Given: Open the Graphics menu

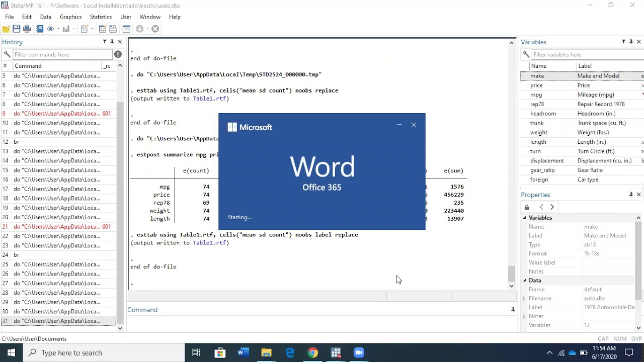Looking at the screenshot, I should (71, 17).
